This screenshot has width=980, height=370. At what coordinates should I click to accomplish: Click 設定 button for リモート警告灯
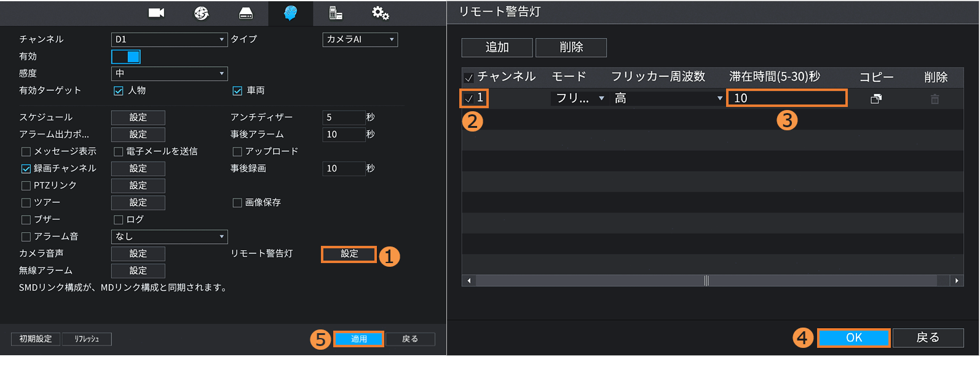349,254
